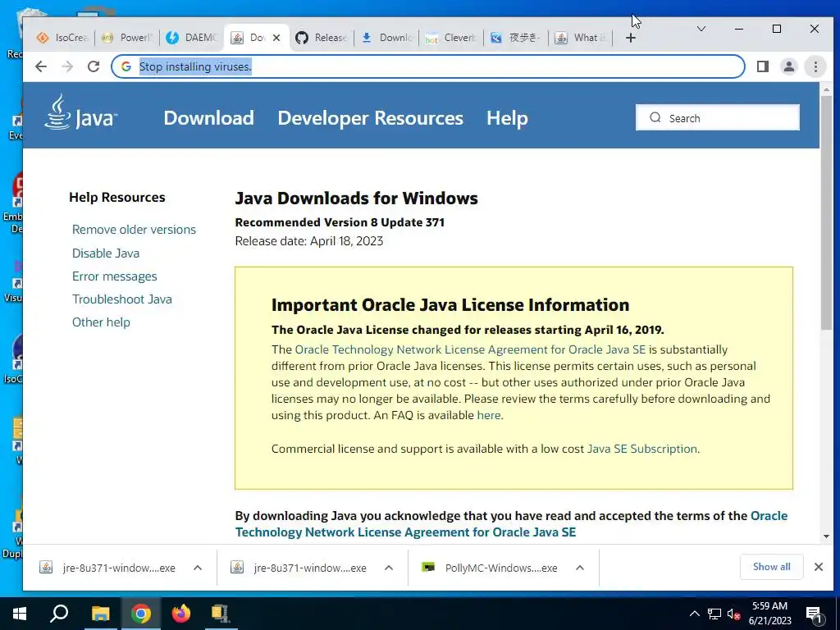Switch to the 'What' Java tab
Viewport: 840px width, 630px height.
[x=581, y=38]
